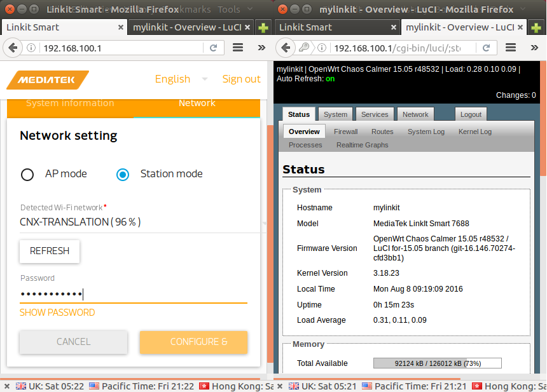
Task: Select Overview subtab
Action: point(304,132)
